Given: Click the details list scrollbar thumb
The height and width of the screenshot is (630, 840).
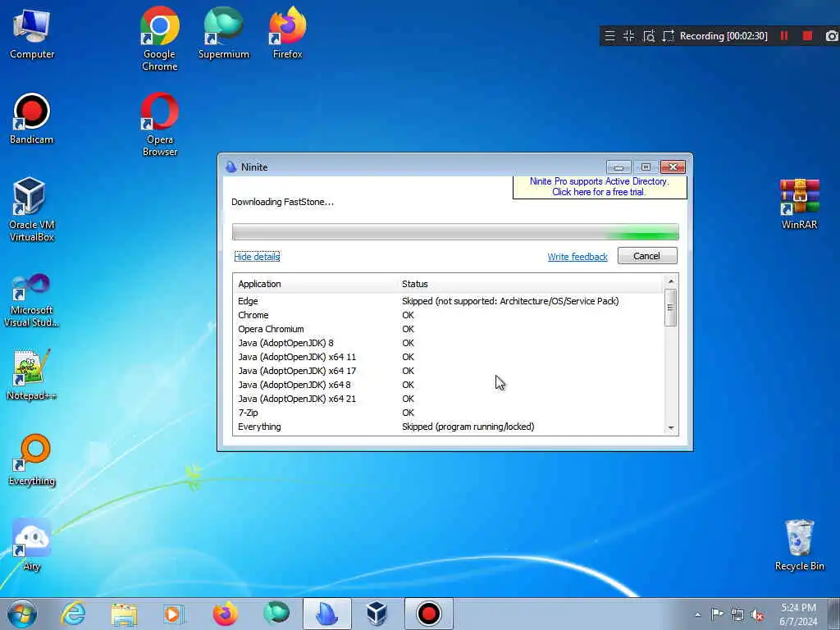Looking at the screenshot, I should [671, 308].
